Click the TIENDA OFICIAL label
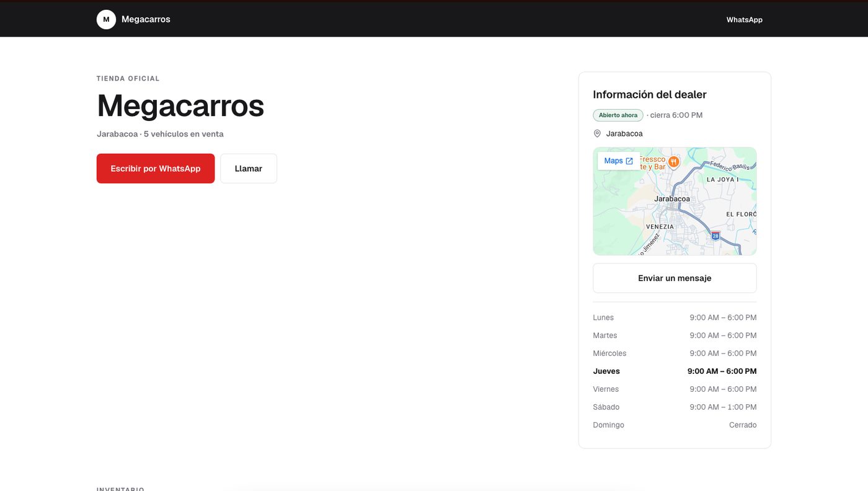The width and height of the screenshot is (868, 491). click(x=128, y=79)
